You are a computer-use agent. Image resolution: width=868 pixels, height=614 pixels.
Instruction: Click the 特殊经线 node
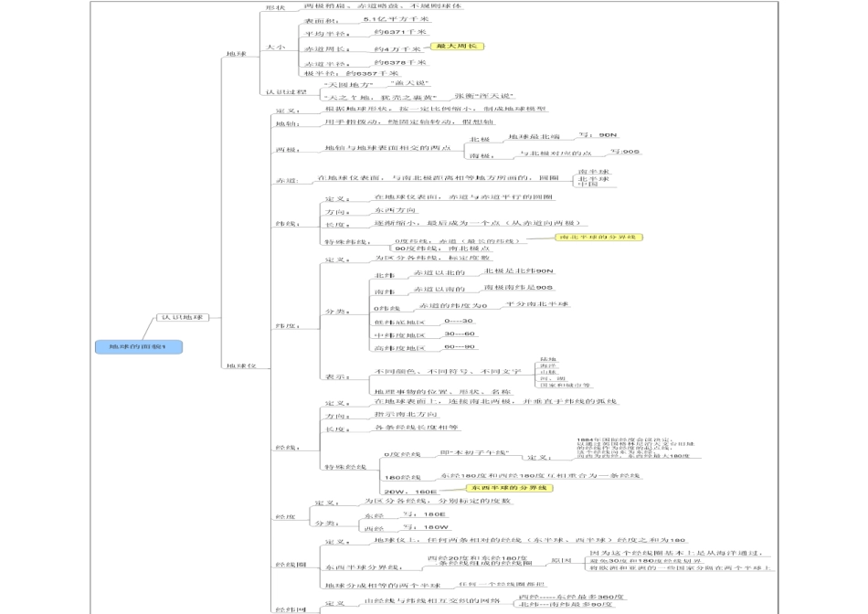346,467
